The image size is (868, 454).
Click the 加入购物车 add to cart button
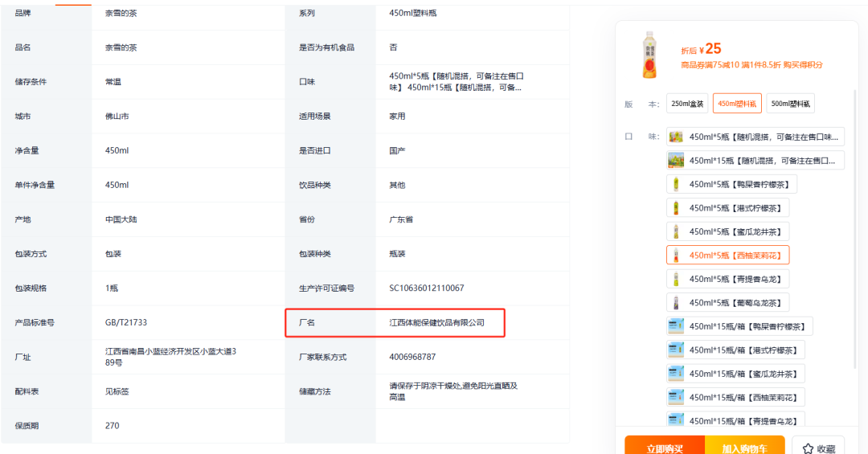744,445
